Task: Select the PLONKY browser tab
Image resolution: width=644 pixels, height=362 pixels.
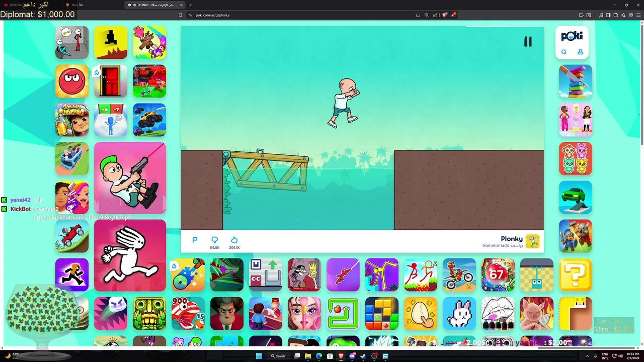Action: click(155, 5)
